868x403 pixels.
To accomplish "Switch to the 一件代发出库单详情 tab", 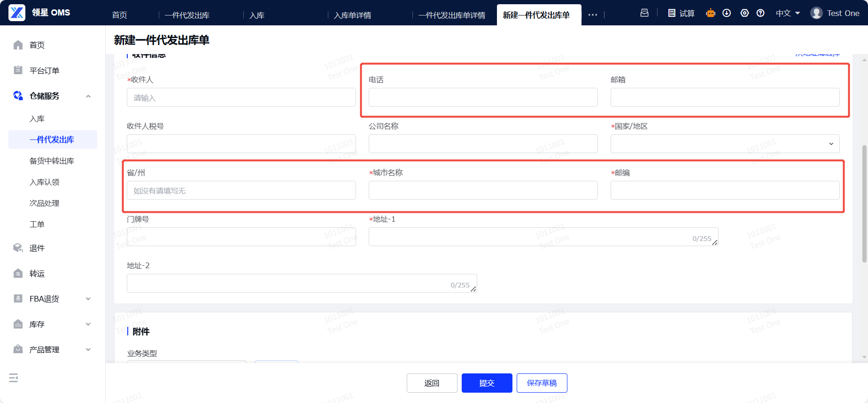I will [x=452, y=15].
